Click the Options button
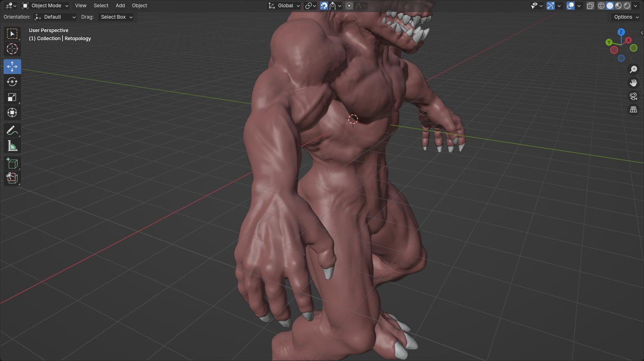 click(x=626, y=17)
